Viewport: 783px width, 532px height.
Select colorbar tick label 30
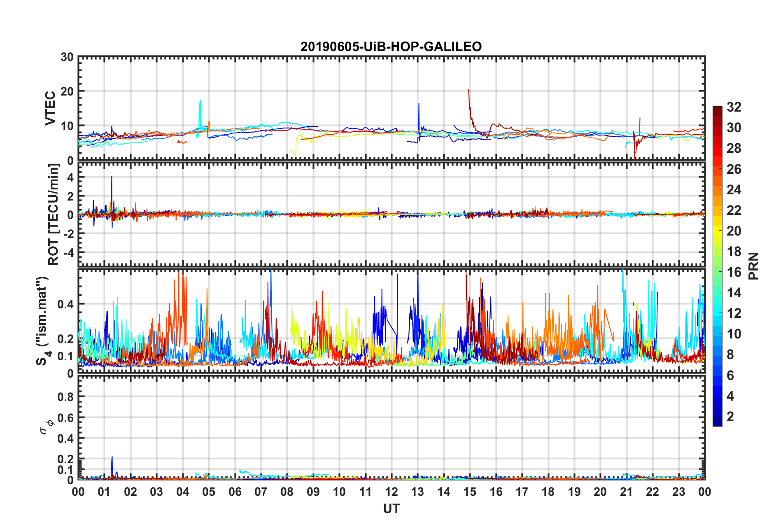point(734,128)
